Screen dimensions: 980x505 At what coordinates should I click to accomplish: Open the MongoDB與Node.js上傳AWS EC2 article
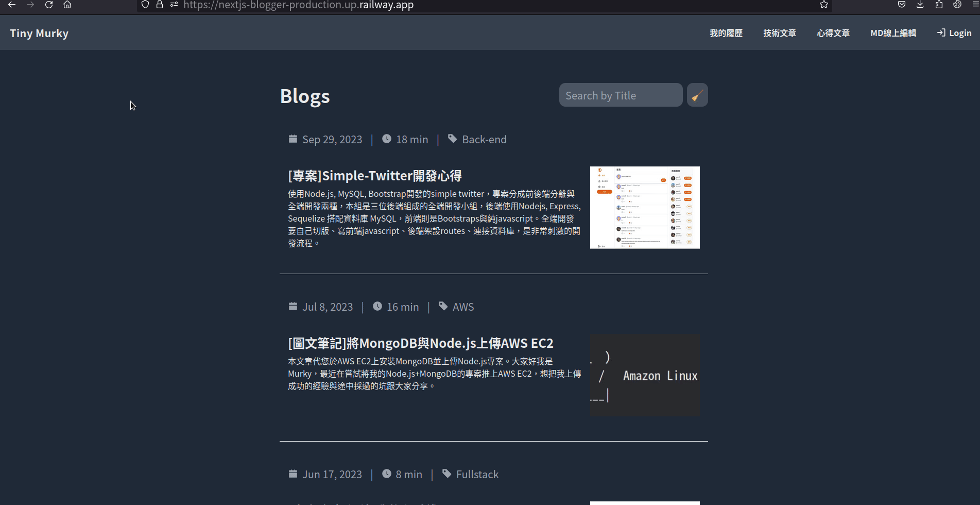421,343
